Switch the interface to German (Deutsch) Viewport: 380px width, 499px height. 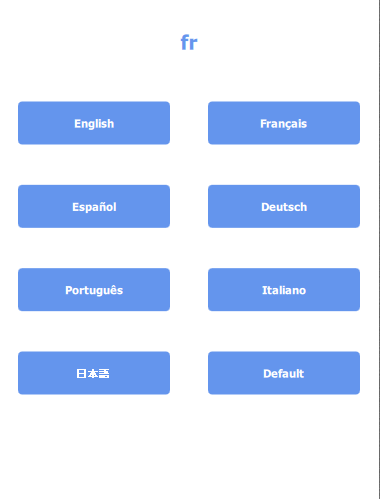pyautogui.click(x=284, y=206)
